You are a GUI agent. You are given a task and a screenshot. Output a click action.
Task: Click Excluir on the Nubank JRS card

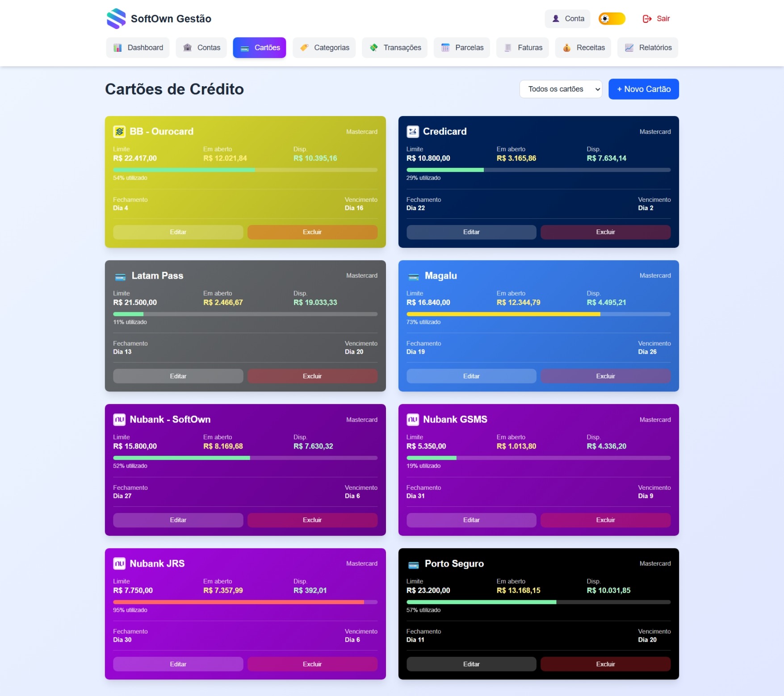click(312, 664)
